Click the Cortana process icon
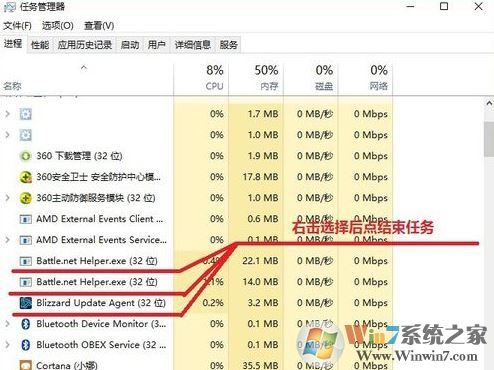This screenshot has height=370, width=494. 26,365
